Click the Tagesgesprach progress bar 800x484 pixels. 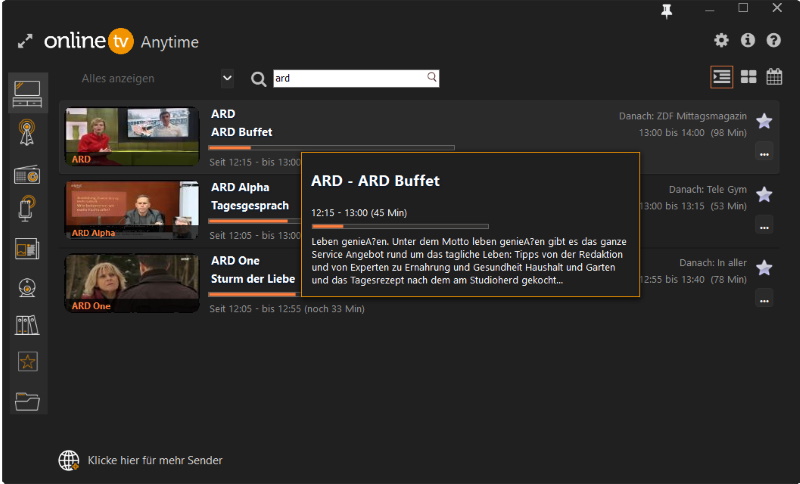tap(255, 221)
